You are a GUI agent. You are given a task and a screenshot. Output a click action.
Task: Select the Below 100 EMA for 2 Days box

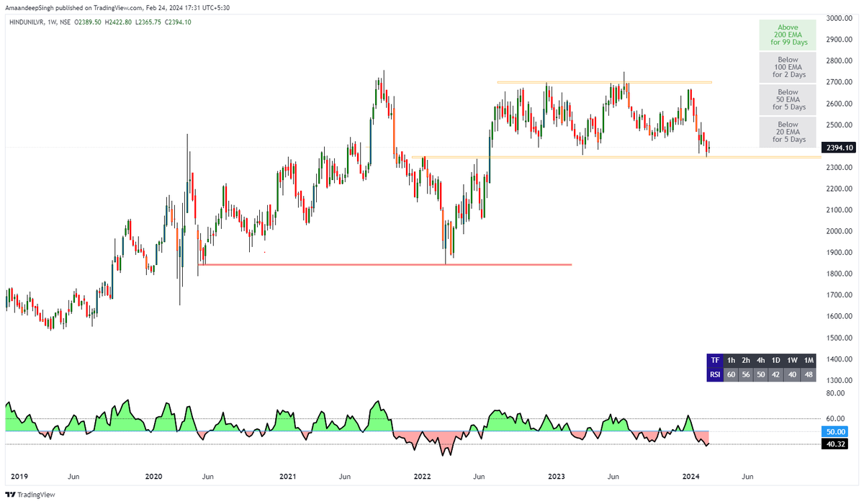pos(788,66)
